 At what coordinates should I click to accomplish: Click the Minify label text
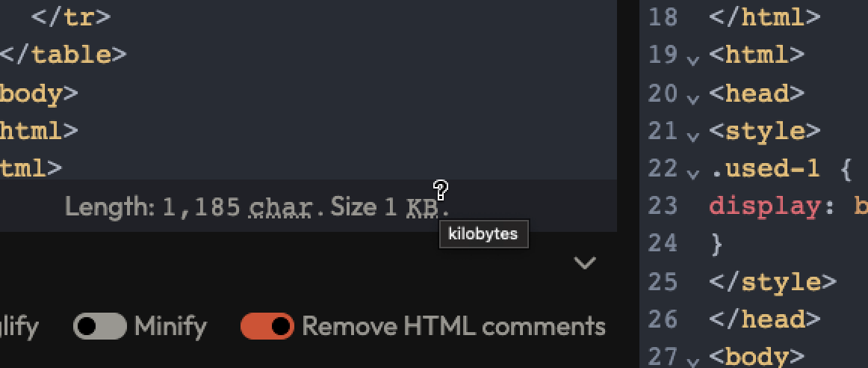(x=170, y=327)
